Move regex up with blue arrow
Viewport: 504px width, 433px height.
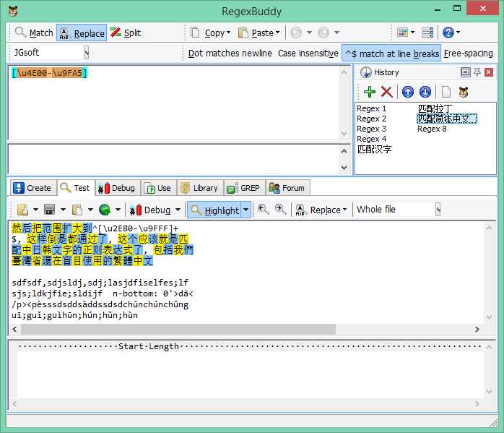(x=407, y=92)
